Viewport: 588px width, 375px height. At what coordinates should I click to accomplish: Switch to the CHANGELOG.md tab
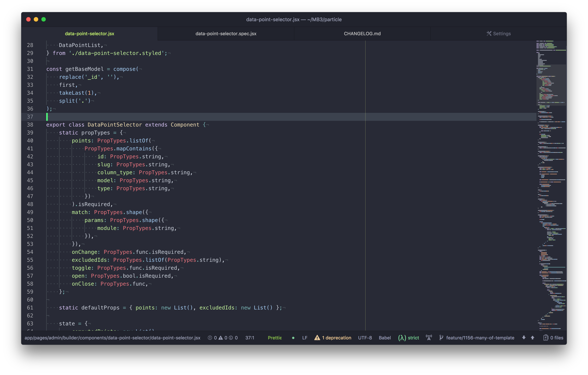click(x=362, y=34)
